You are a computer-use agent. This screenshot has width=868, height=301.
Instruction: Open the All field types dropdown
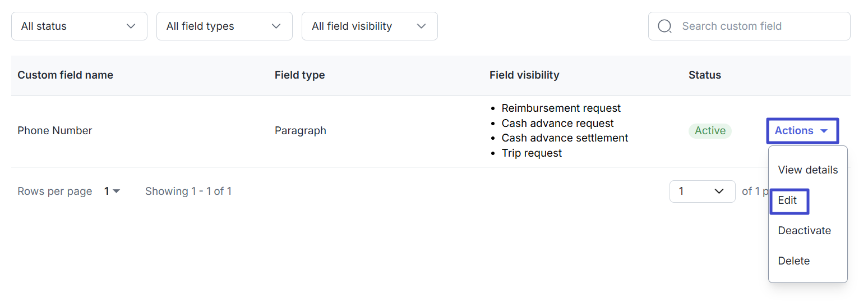[224, 26]
